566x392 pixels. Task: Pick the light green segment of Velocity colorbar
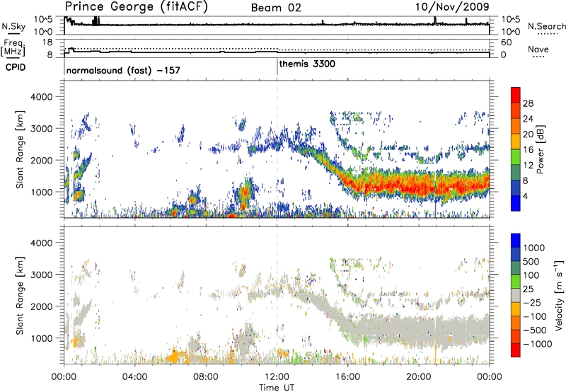[516, 282]
